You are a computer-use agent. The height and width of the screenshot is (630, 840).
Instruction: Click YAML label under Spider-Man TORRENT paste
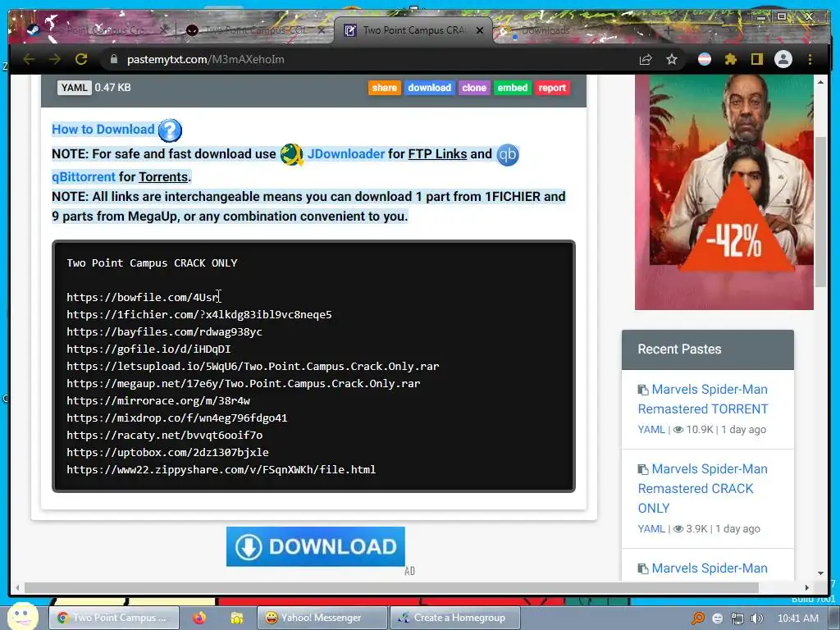pyautogui.click(x=651, y=430)
